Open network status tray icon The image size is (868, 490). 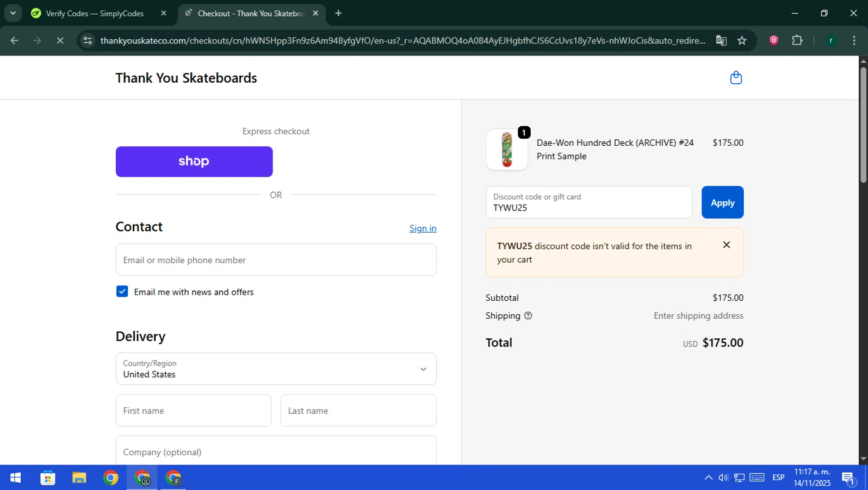point(740,478)
